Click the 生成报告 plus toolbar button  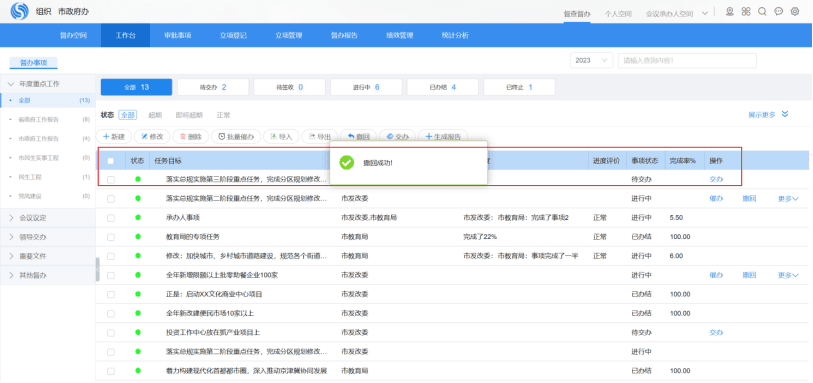pyautogui.click(x=443, y=136)
